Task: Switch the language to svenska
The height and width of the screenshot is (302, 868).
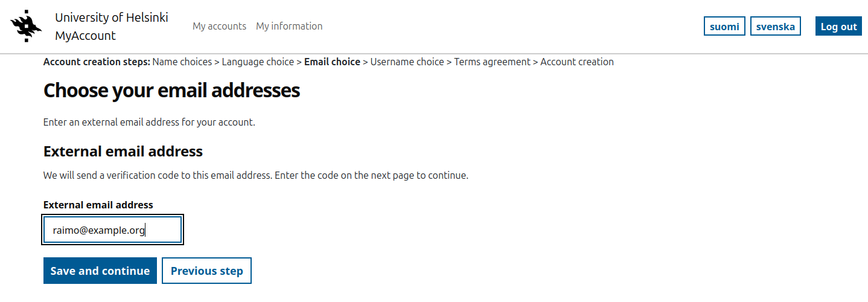Action: (x=775, y=27)
